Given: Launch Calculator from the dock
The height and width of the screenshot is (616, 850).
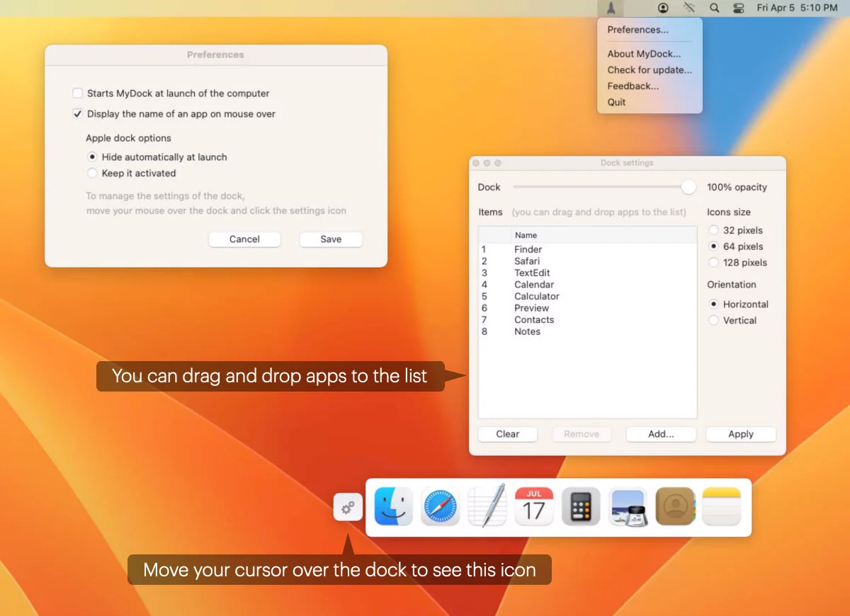Looking at the screenshot, I should pos(581,506).
